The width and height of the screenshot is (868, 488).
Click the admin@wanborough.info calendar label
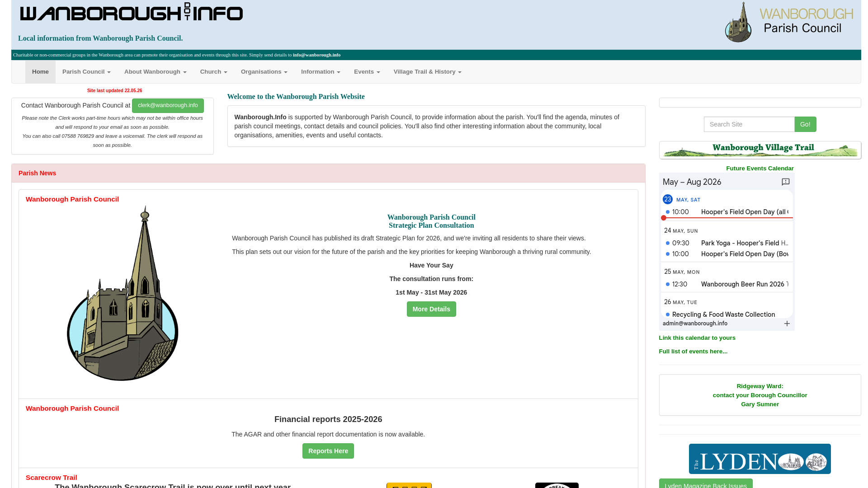(x=695, y=324)
